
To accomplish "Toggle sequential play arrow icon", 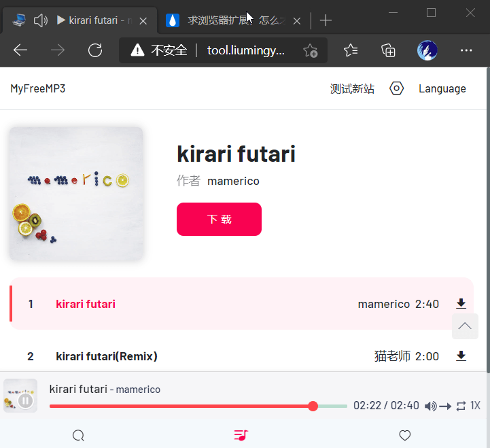I will (x=445, y=406).
